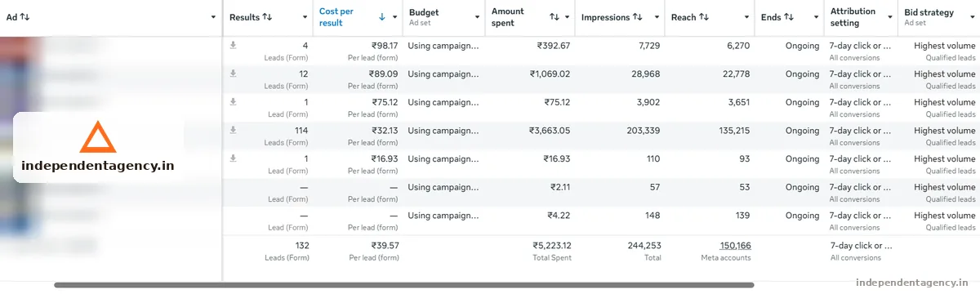Click the ₹392.67 amount spent cell

tap(554, 46)
